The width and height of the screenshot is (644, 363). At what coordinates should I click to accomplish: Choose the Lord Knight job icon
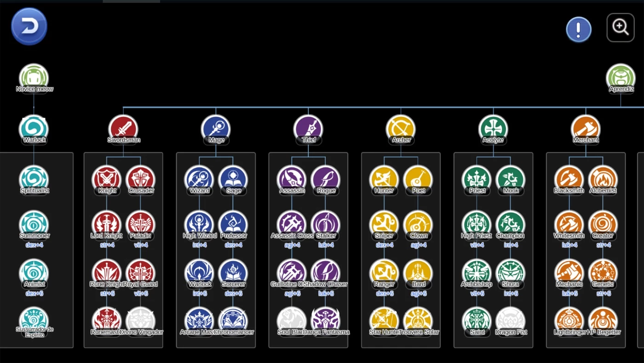[107, 225]
